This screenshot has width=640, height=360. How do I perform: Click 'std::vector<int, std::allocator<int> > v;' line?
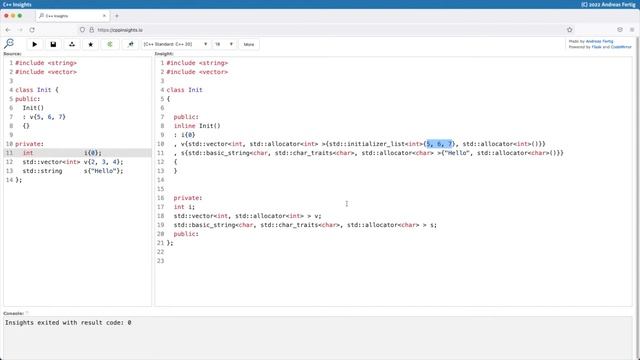[248, 216]
